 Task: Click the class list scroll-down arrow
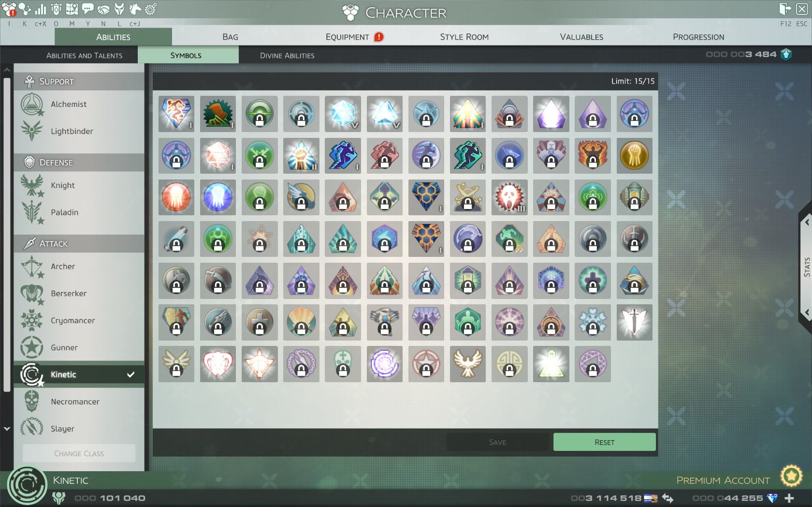(x=7, y=429)
